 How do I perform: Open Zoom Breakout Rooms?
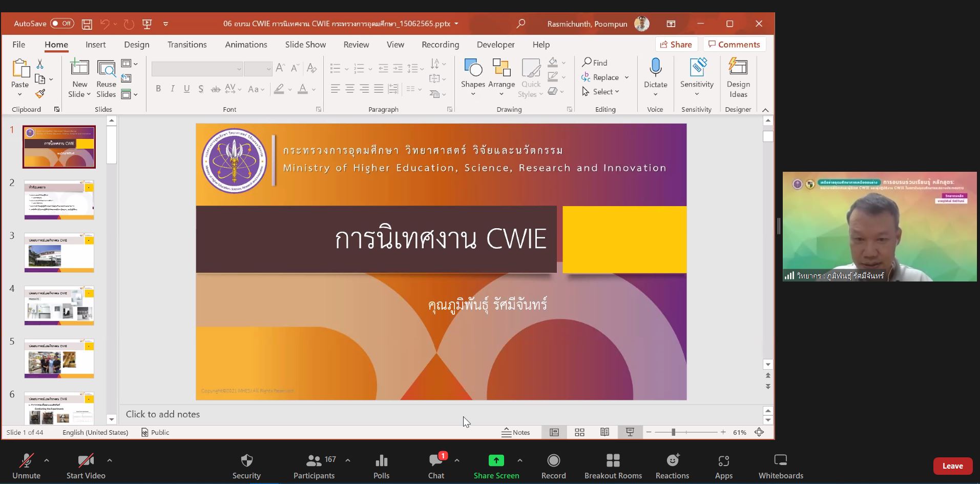(613, 467)
